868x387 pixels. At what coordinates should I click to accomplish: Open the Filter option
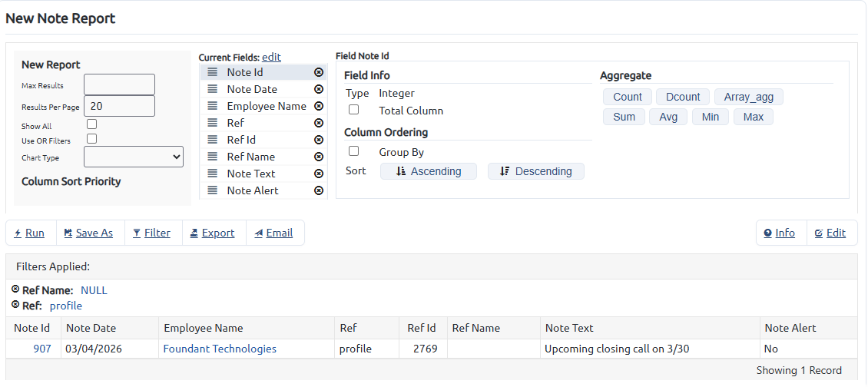[x=151, y=233]
